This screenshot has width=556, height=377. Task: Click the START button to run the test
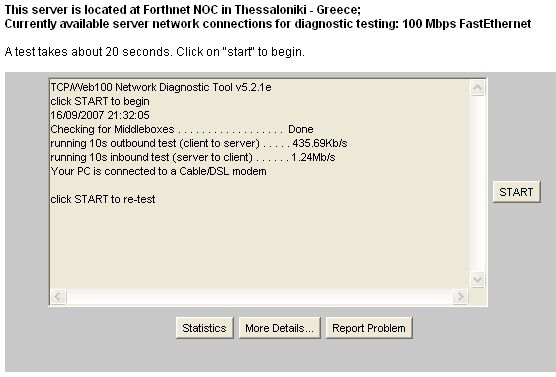click(516, 192)
